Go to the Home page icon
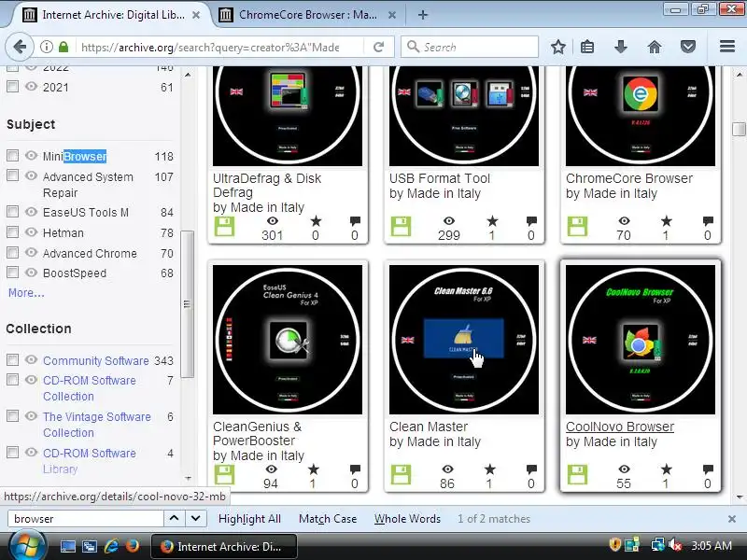This screenshot has height=560, width=747. (x=655, y=48)
